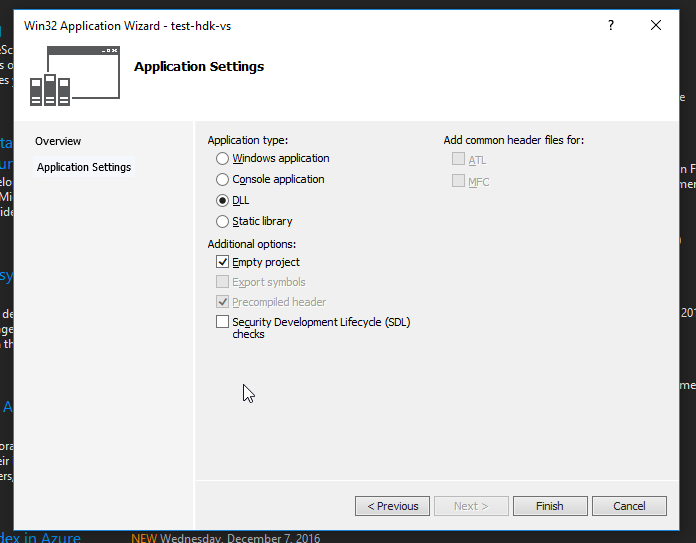Click the 'Application type:' label
The image size is (696, 543).
click(x=248, y=140)
